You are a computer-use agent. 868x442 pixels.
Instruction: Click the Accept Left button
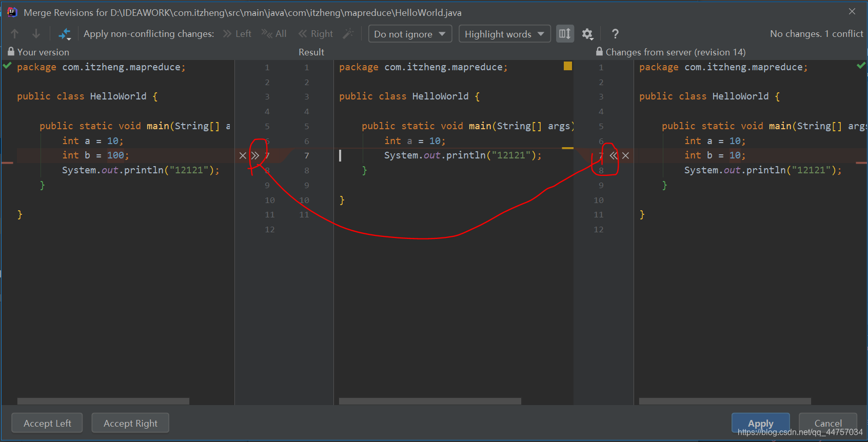tap(47, 423)
